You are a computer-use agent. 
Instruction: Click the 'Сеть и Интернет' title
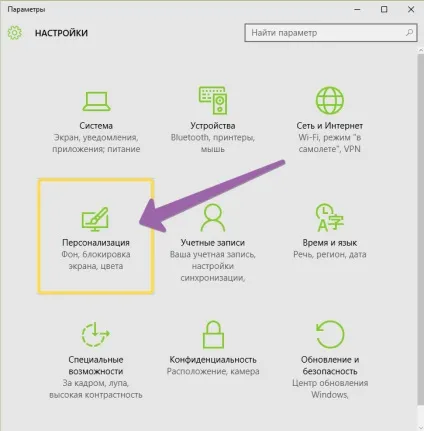tap(330, 126)
